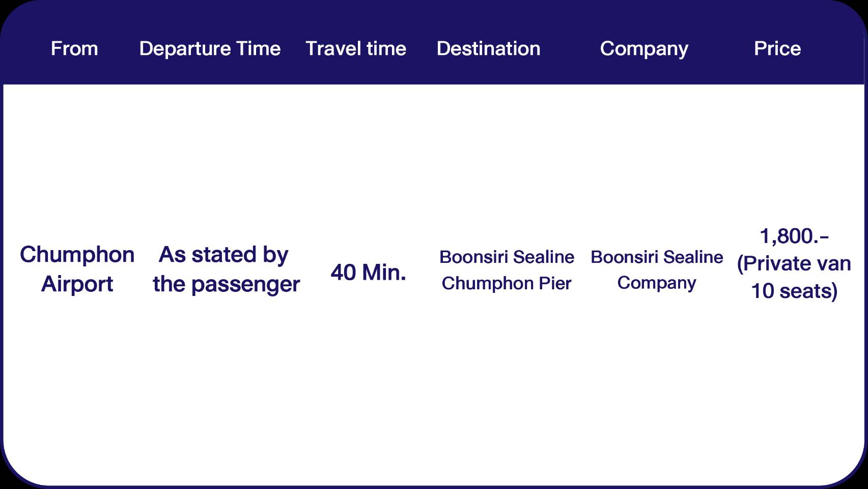The height and width of the screenshot is (489, 868).
Task: Click the word 'Airport' under Chumphon
Action: (77, 284)
